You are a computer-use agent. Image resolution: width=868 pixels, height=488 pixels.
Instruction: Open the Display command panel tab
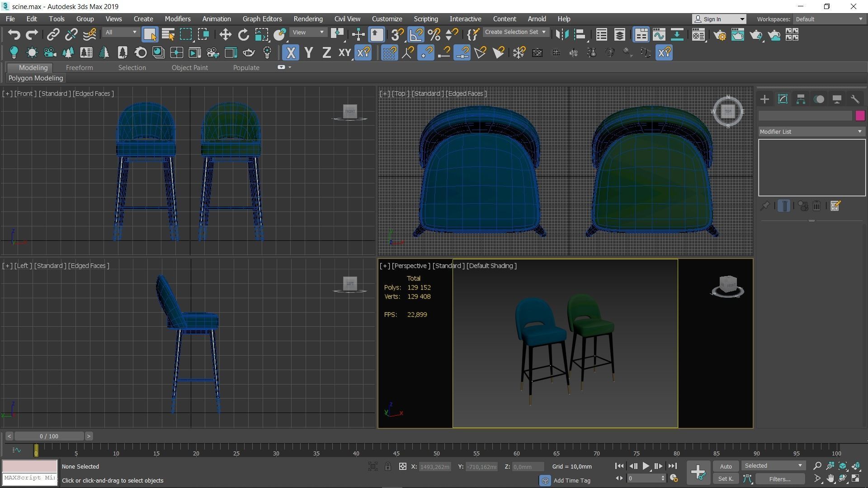coord(837,99)
